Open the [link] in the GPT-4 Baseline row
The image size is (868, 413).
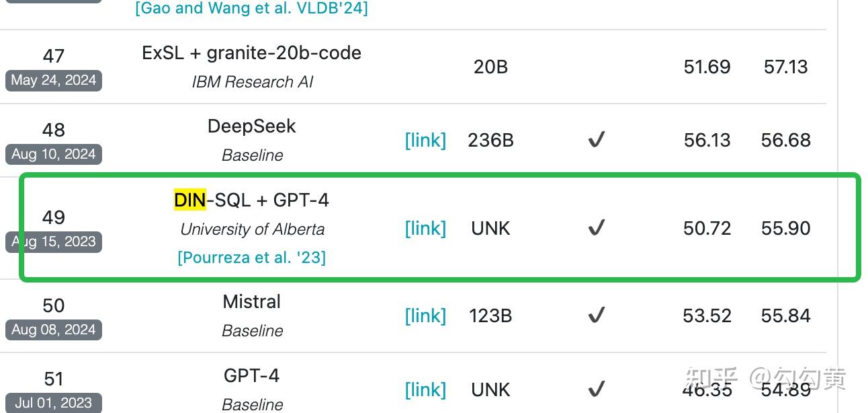point(425,389)
